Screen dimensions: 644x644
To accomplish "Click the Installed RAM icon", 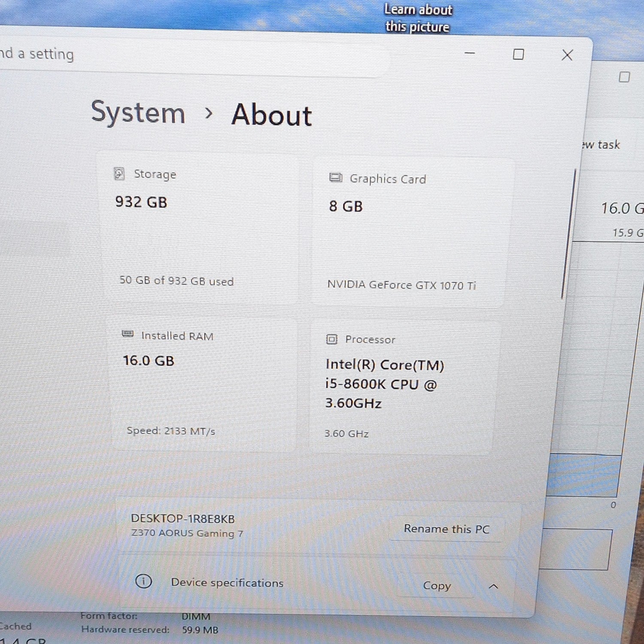I will coord(128,334).
